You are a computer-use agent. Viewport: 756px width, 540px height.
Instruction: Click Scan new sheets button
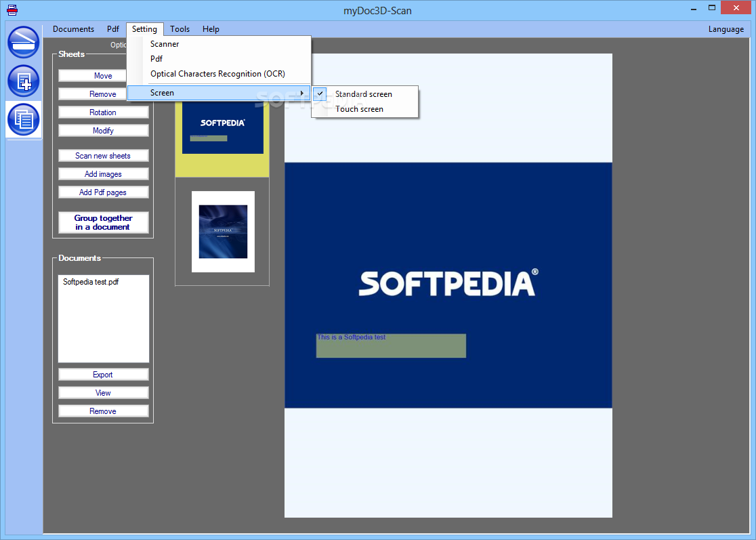tap(103, 156)
